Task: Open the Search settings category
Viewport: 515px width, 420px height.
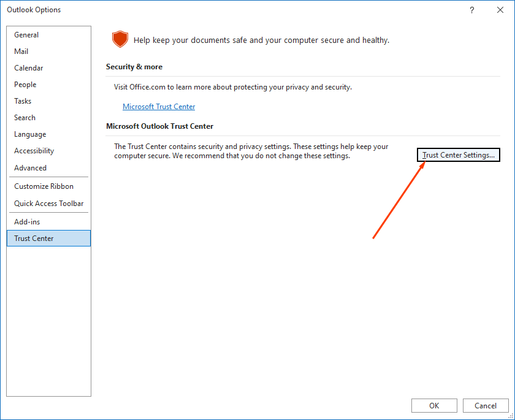Action: [25, 117]
